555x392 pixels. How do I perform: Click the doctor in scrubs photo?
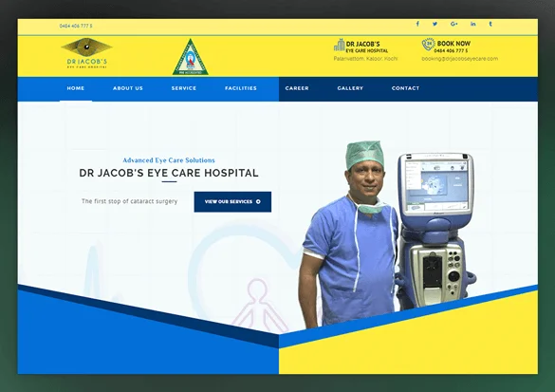[x=348, y=235]
